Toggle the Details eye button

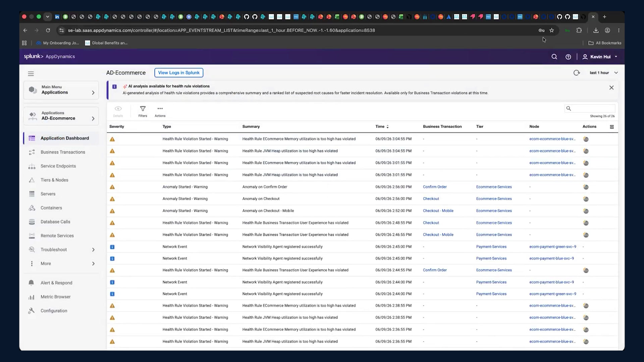(x=118, y=111)
